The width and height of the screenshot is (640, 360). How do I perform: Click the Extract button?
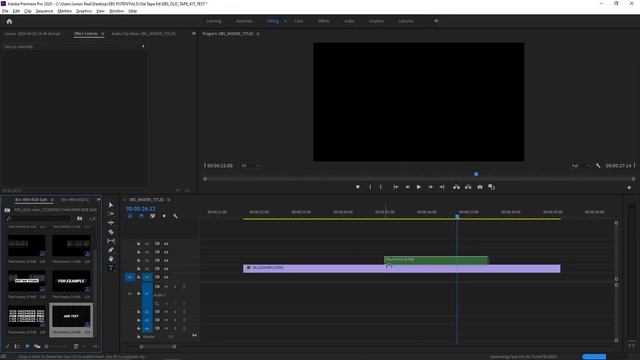tap(468, 187)
